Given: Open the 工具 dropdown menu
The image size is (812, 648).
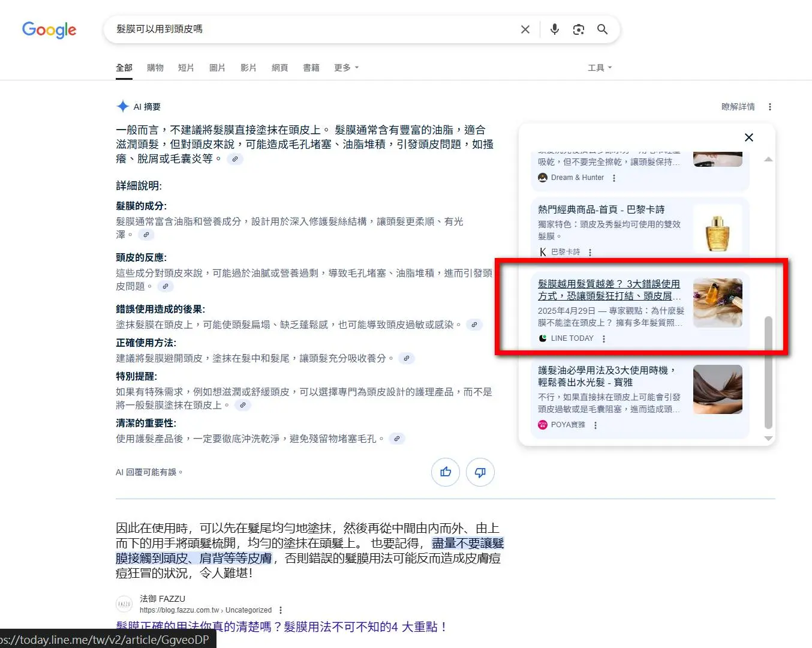Looking at the screenshot, I should (x=599, y=68).
